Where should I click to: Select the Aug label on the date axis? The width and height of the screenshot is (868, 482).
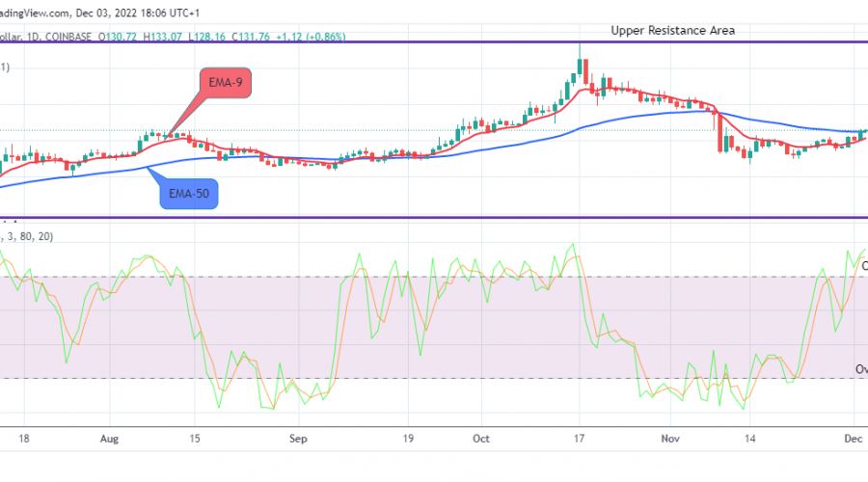point(110,437)
